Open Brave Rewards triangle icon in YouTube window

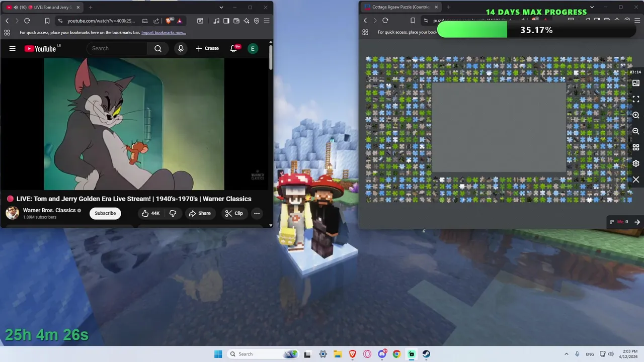180,21
